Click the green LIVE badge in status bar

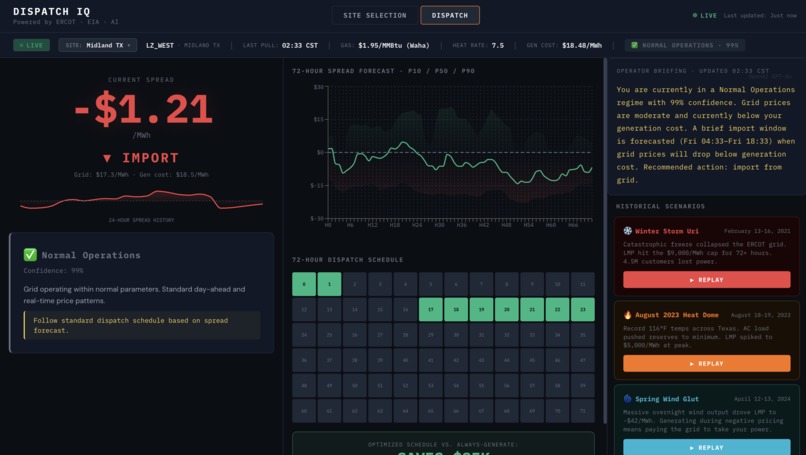pyautogui.click(x=31, y=45)
